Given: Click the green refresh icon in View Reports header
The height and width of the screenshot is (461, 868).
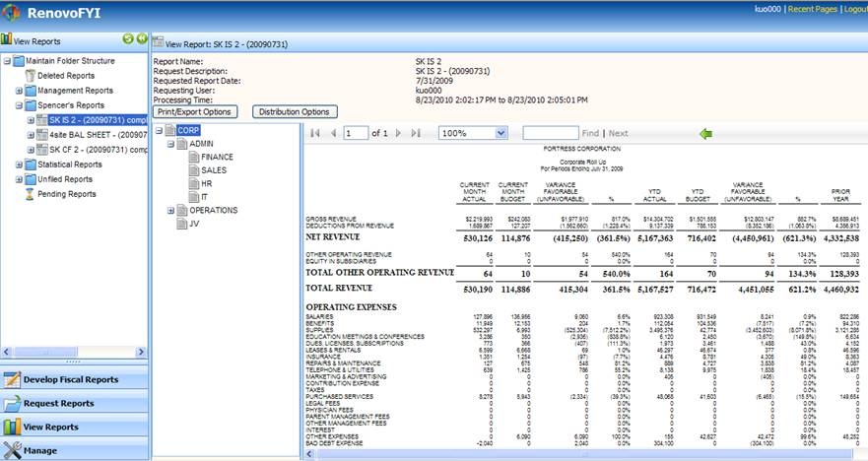Looking at the screenshot, I should click(128, 38).
